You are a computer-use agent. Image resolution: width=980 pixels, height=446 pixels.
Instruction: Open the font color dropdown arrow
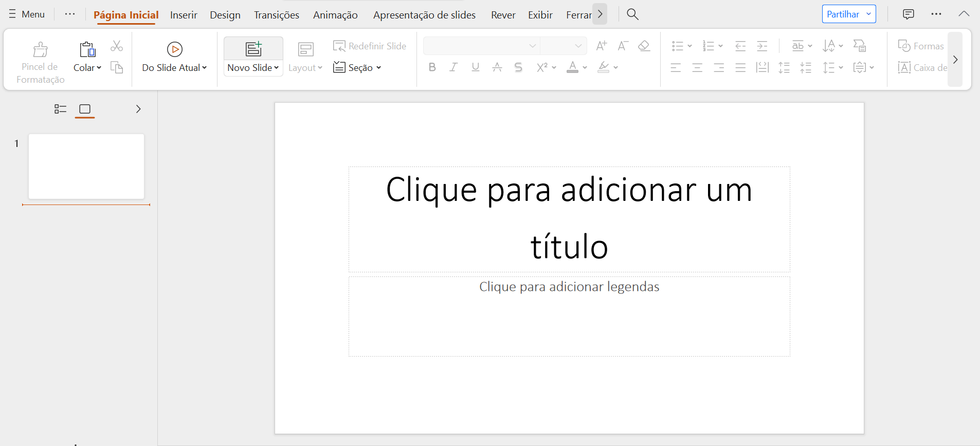point(585,67)
